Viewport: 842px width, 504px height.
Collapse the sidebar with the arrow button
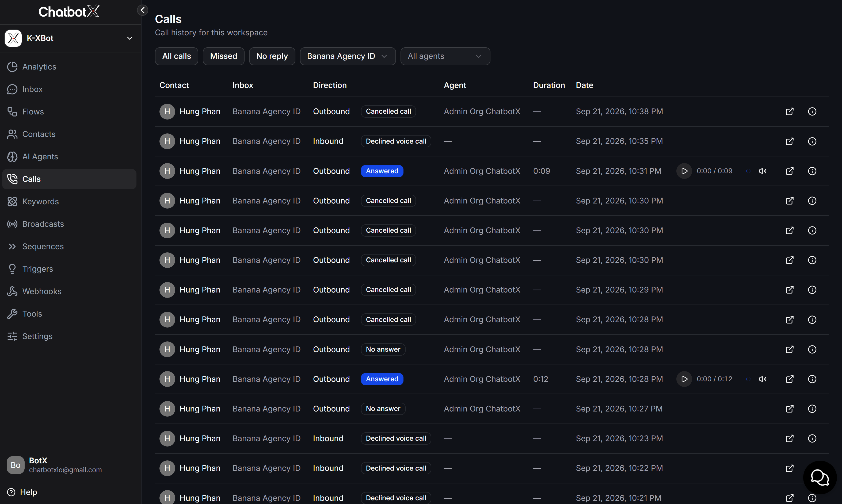pos(143,10)
